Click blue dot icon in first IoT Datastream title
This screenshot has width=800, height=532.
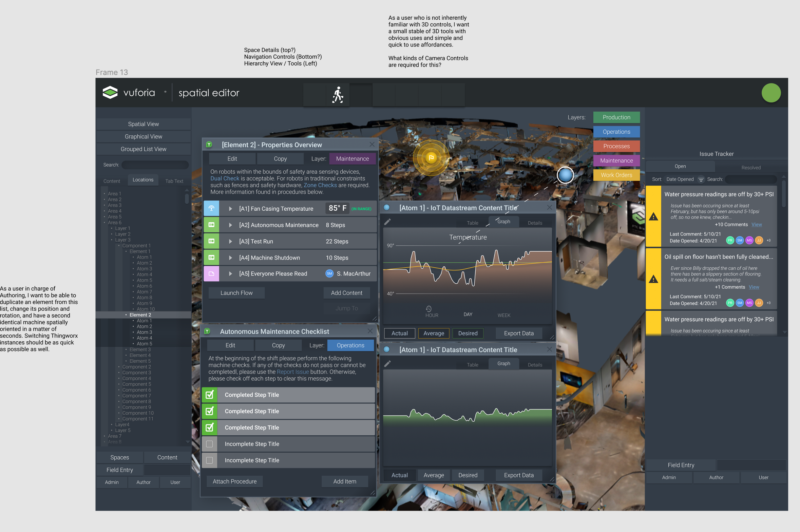coord(386,207)
